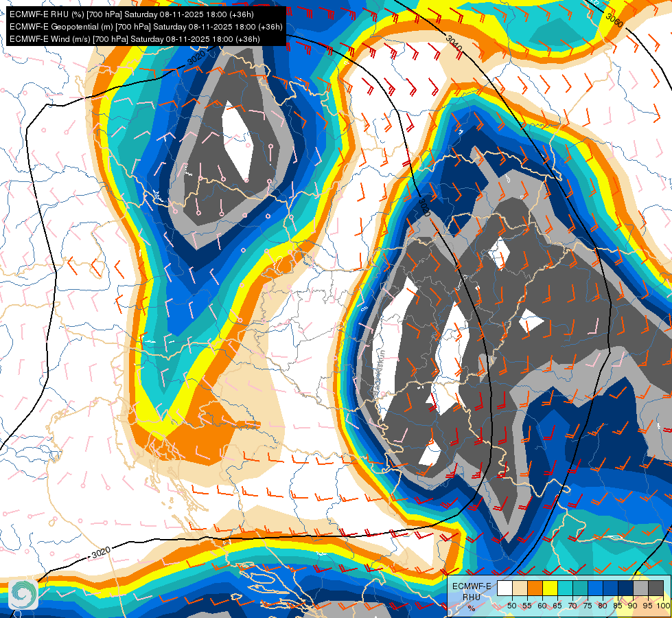This screenshot has width=672, height=618.
Task: Click the ECMWF-E Wind (m/s) title line
Action: (134, 39)
